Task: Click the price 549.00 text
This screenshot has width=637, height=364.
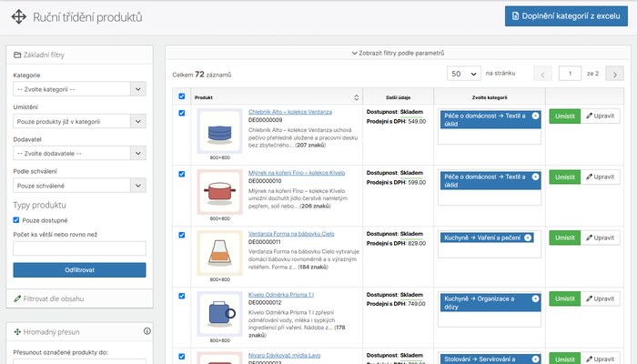Action: tap(417, 121)
